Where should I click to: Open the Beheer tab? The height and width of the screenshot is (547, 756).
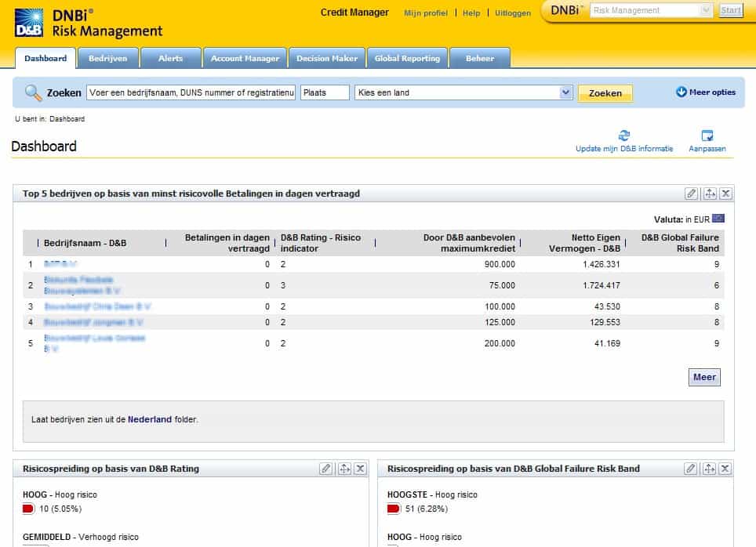tap(480, 58)
